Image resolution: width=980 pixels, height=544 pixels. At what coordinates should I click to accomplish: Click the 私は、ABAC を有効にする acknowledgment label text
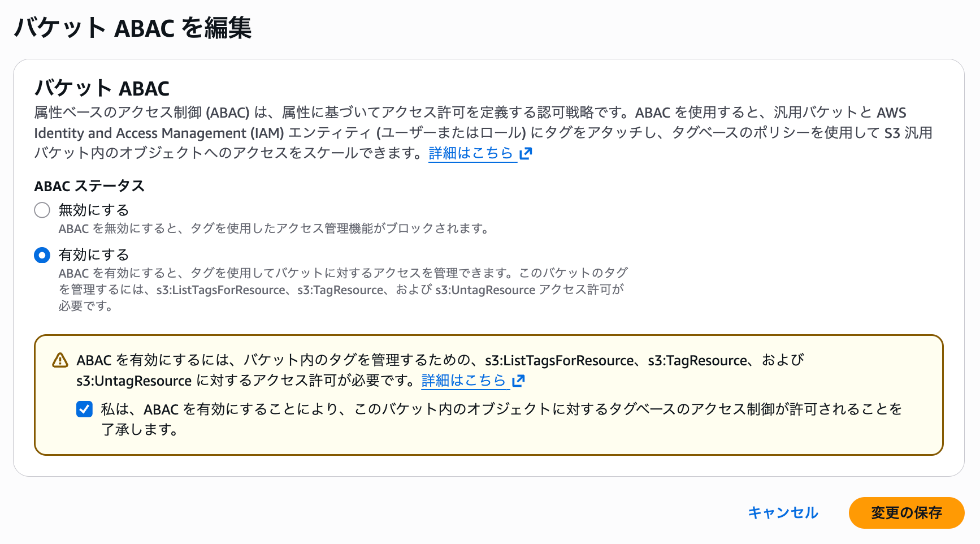(501, 409)
